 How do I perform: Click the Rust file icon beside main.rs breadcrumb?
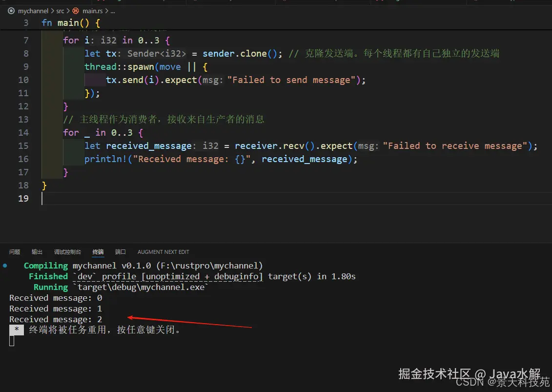76,11
